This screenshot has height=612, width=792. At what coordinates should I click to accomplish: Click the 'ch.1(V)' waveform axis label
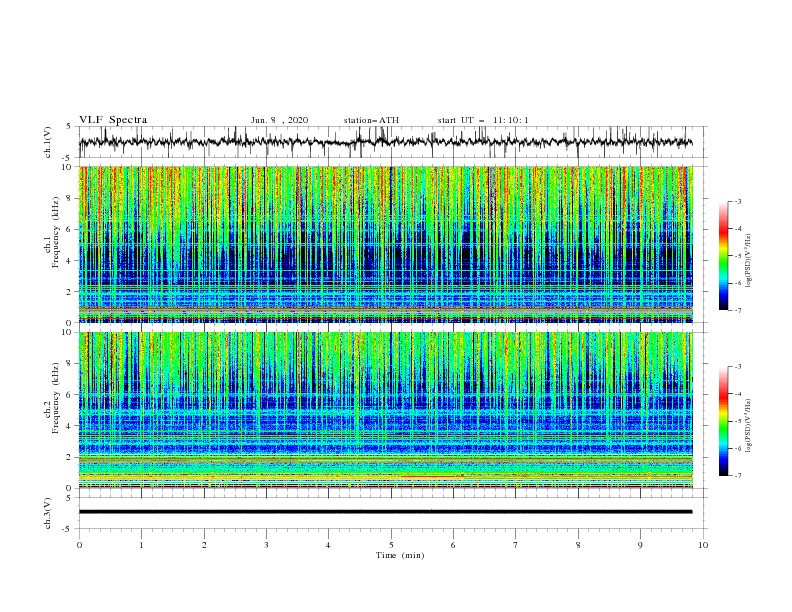[x=48, y=142]
